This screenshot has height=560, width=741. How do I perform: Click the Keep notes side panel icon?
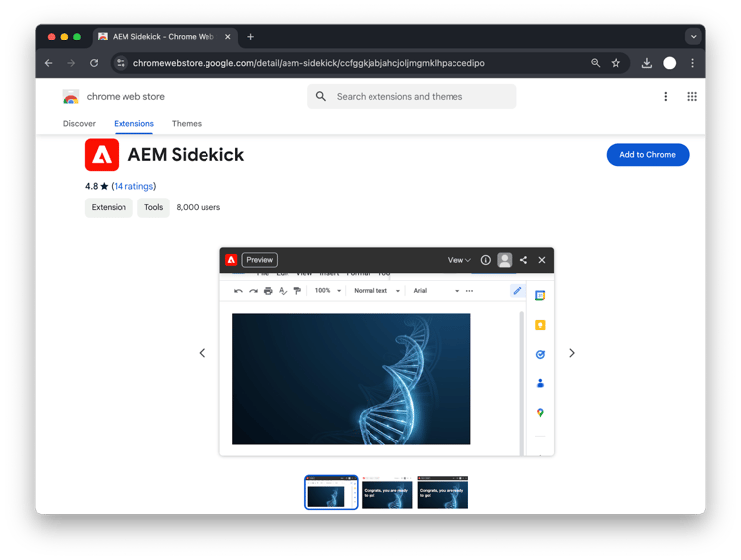[540, 325]
